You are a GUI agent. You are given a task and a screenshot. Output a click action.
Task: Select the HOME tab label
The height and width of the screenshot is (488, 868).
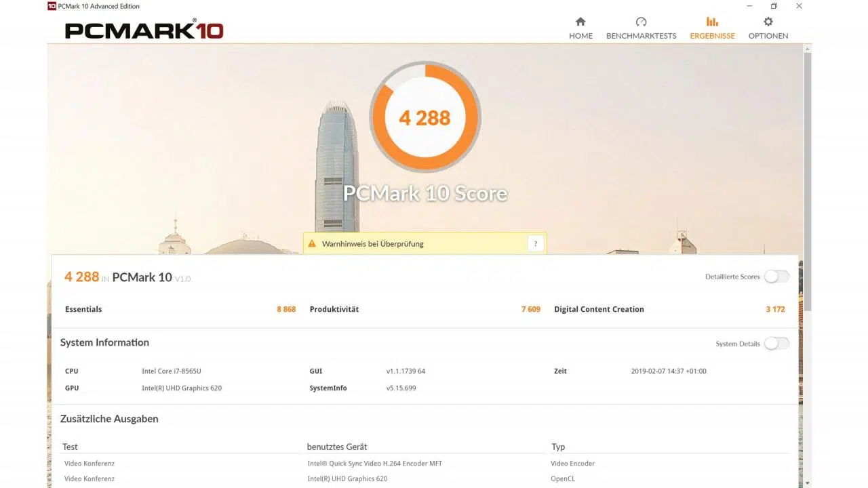(580, 36)
